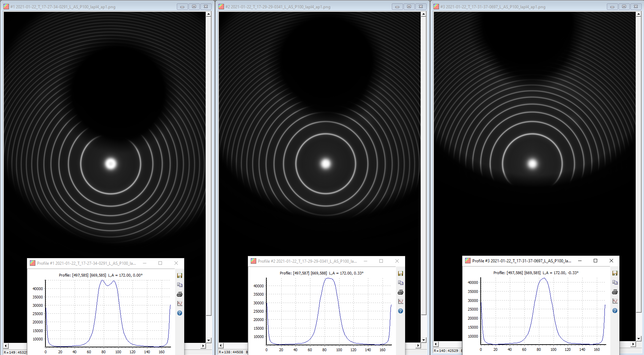644x355 pixels.
Task: Click status bar value R=138 : 44508
Action: pos(231,352)
